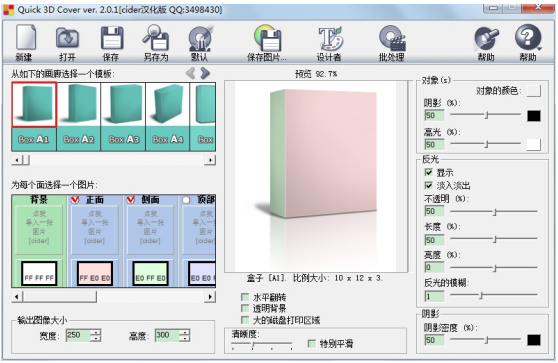Enable 大的磁盘打印区域 checkbox
This screenshot has width=558, height=363.
[245, 320]
